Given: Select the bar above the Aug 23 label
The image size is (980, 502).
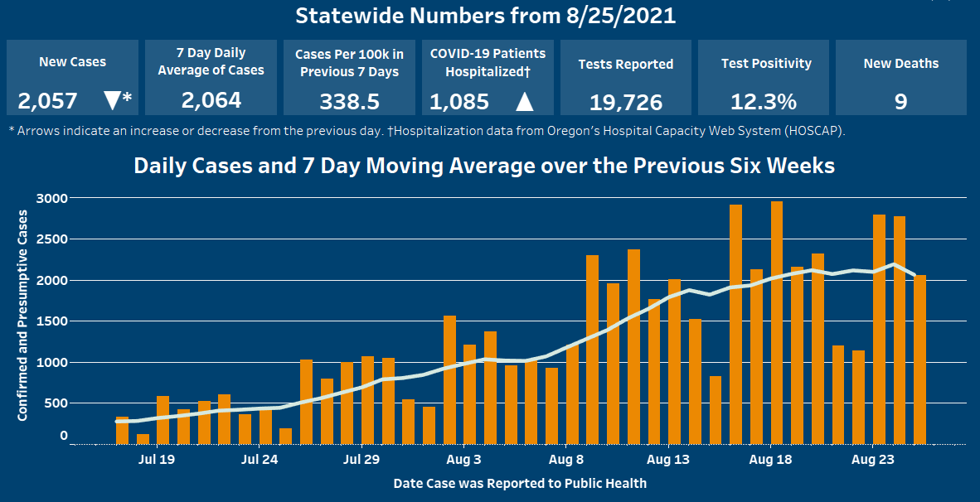Looking at the screenshot, I should tap(880, 330).
